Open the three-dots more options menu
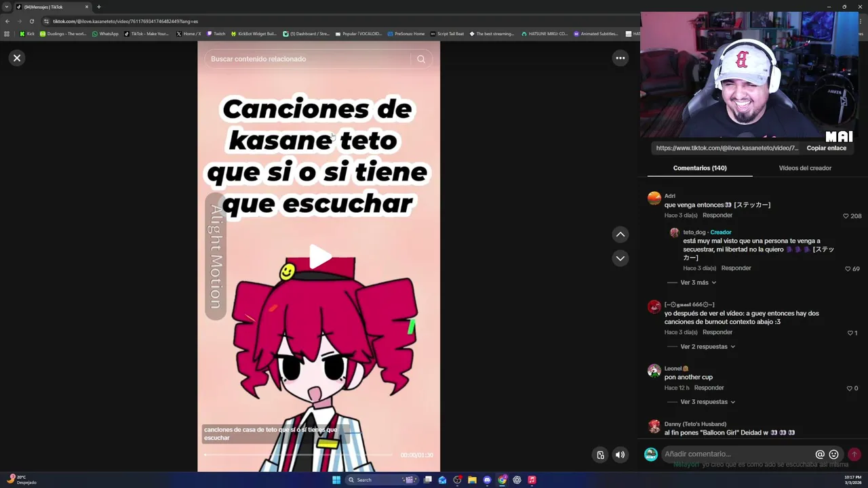 point(620,58)
